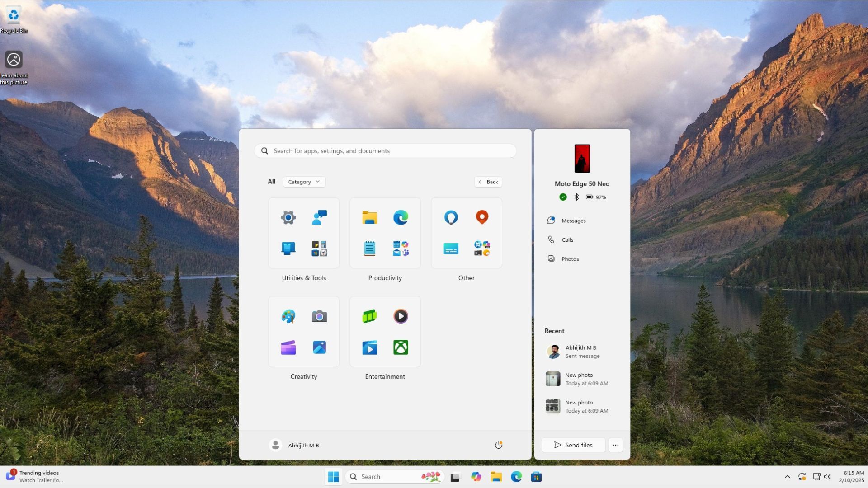The width and height of the screenshot is (868, 488).
Task: Click the Calls icon on phone panel
Action: point(552,239)
